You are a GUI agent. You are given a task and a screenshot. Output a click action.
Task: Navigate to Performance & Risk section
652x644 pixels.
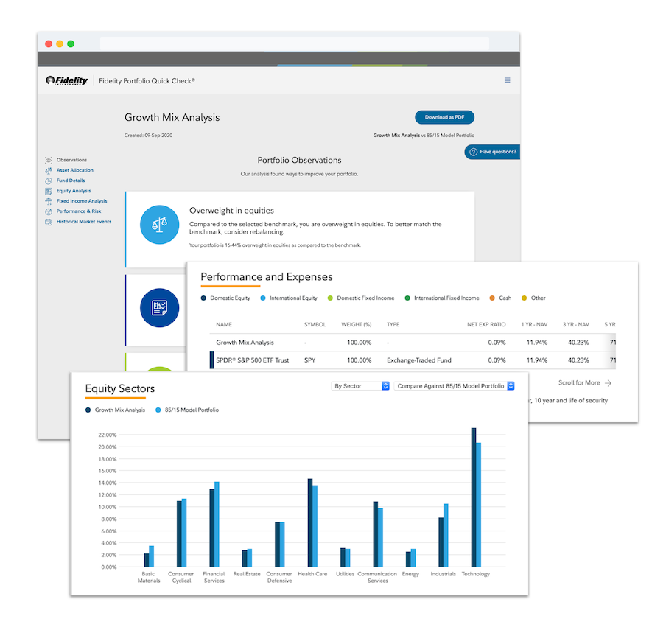coord(79,211)
